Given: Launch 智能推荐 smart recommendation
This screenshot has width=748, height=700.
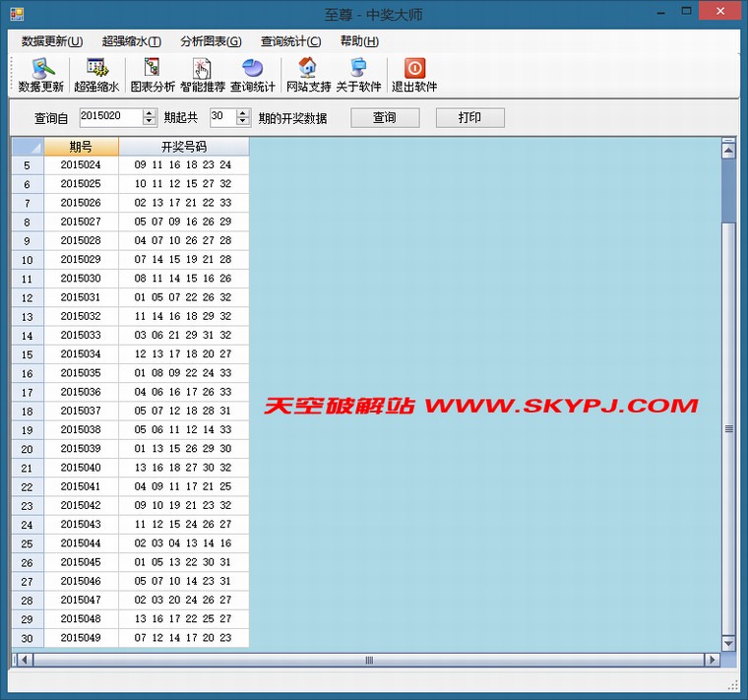Looking at the screenshot, I should coord(203,75).
